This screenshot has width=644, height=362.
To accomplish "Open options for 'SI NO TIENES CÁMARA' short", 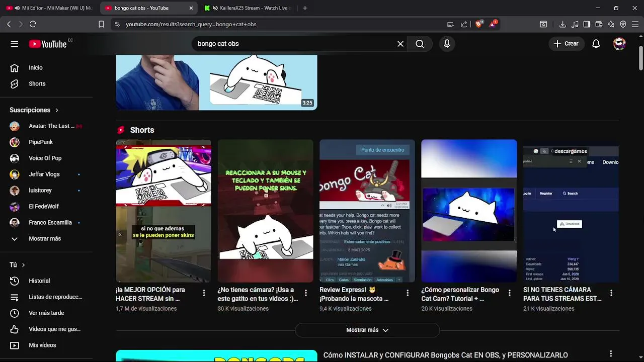I will tap(611, 293).
